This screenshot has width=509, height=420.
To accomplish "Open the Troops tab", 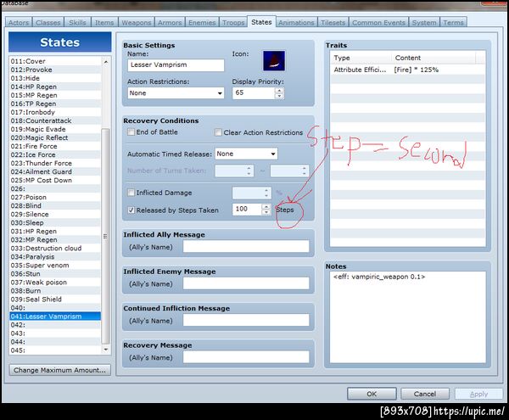I will pyautogui.click(x=233, y=22).
